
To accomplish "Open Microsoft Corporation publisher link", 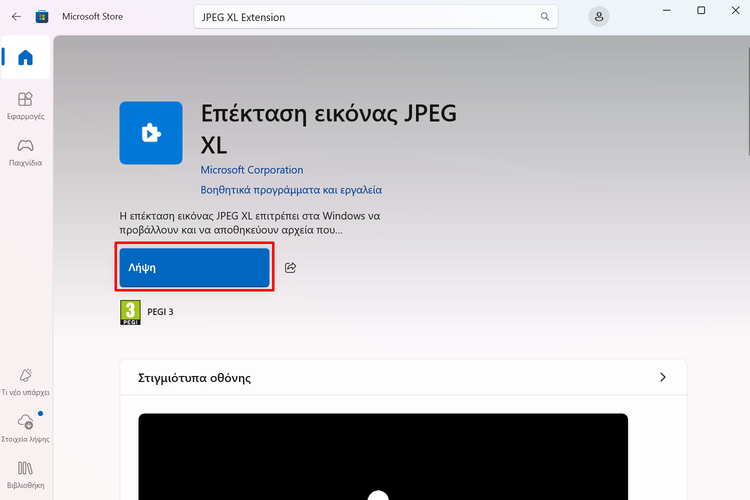I will pos(252,170).
